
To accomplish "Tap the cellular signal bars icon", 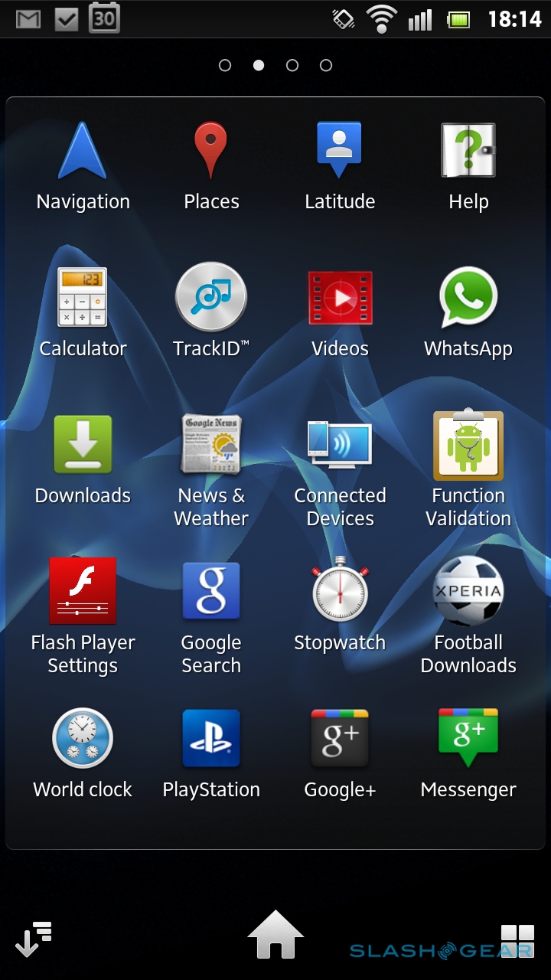I will [420, 19].
